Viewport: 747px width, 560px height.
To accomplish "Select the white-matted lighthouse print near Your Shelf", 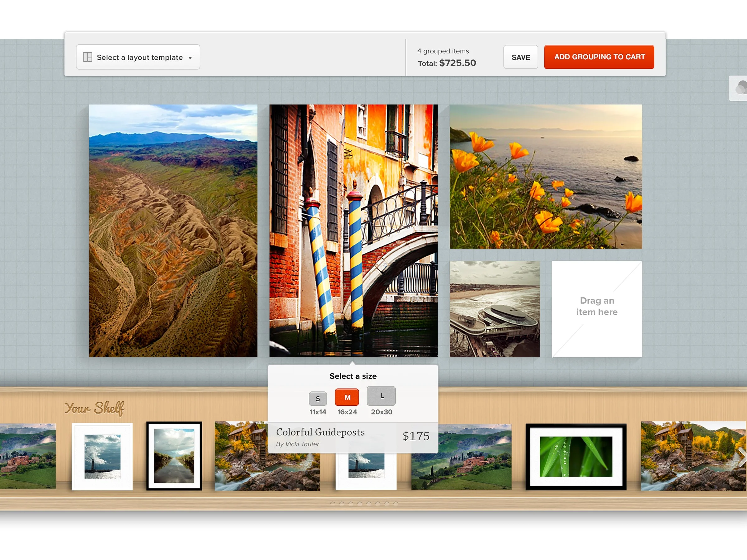I will (102, 456).
